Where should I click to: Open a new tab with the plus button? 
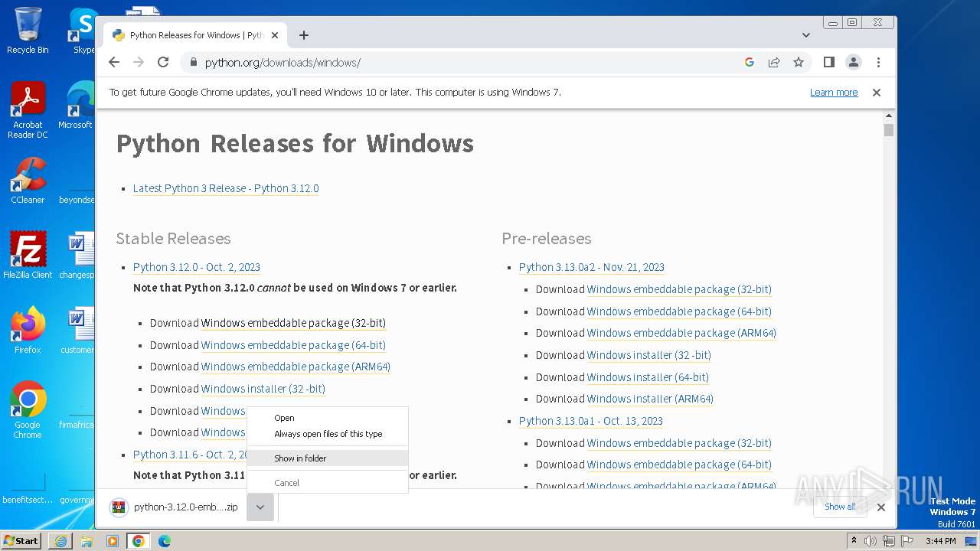point(304,35)
